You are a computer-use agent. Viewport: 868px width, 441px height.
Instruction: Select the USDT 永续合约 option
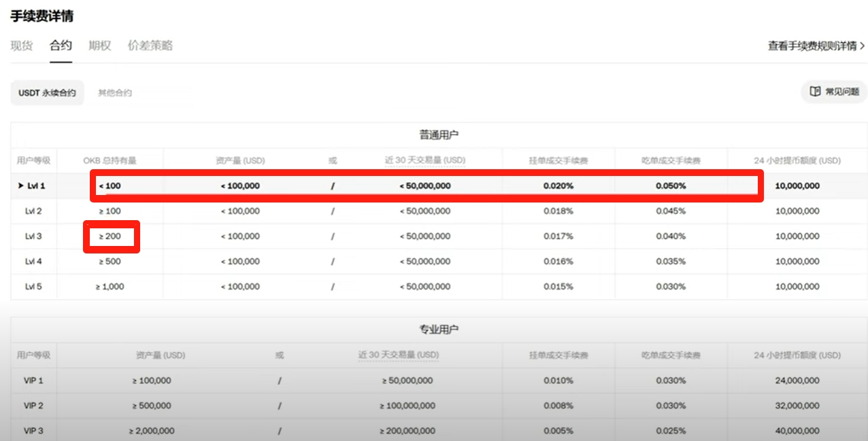point(47,92)
